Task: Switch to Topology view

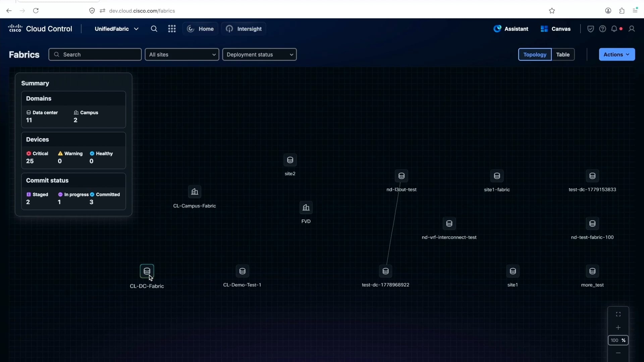Action: point(535,55)
